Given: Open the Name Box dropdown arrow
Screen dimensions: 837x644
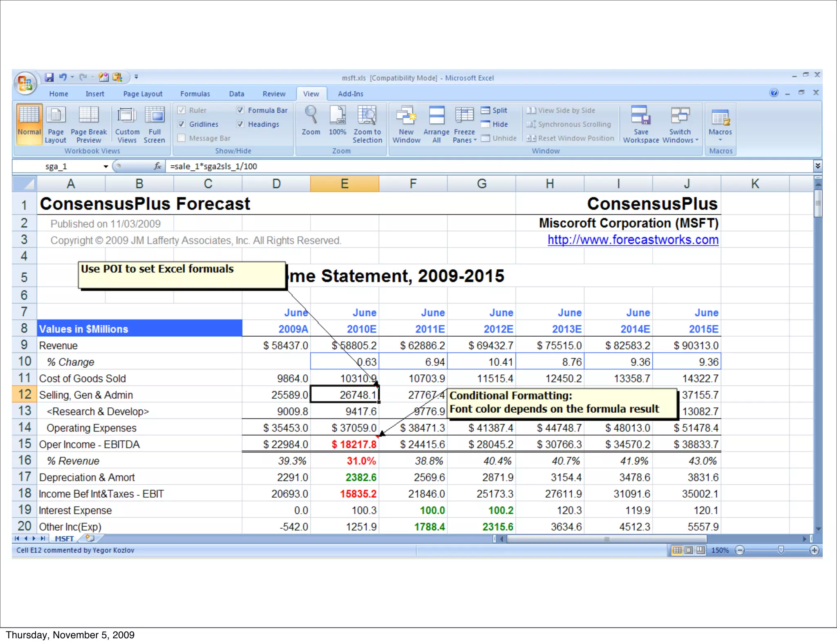Looking at the screenshot, I should (x=106, y=166).
